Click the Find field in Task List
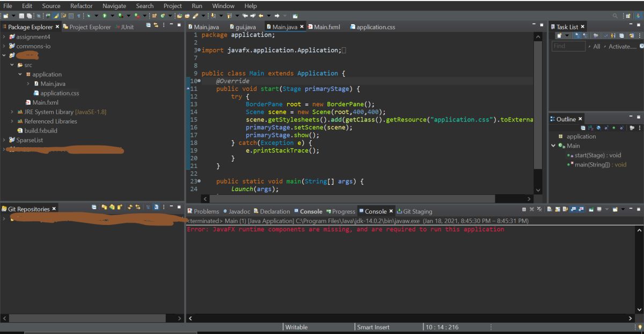Viewport: 644px width, 334px height. (568, 47)
